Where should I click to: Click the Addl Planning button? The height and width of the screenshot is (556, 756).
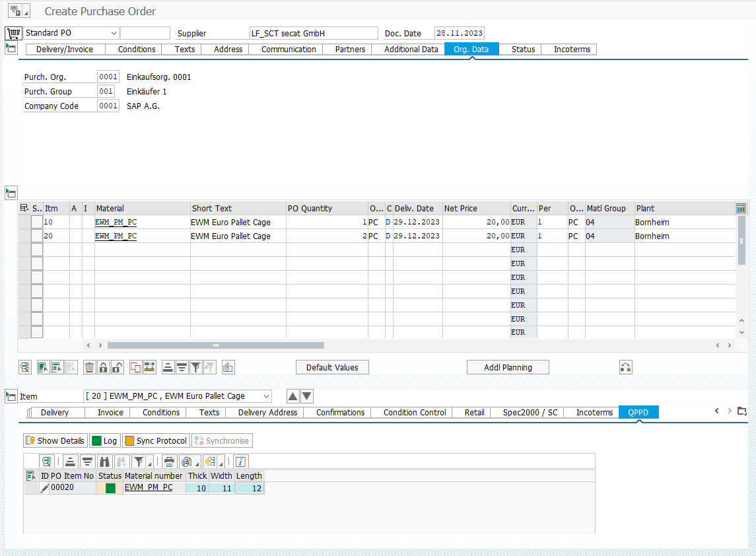click(508, 368)
